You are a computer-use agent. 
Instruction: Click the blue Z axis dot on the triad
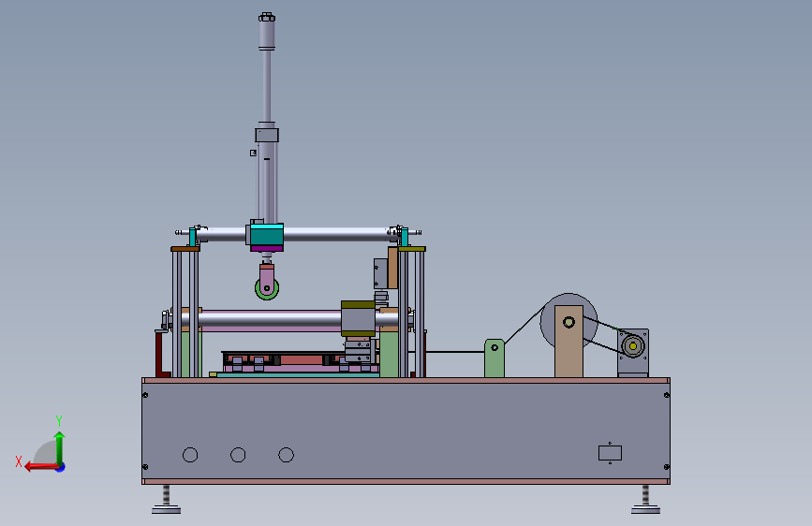(x=61, y=467)
